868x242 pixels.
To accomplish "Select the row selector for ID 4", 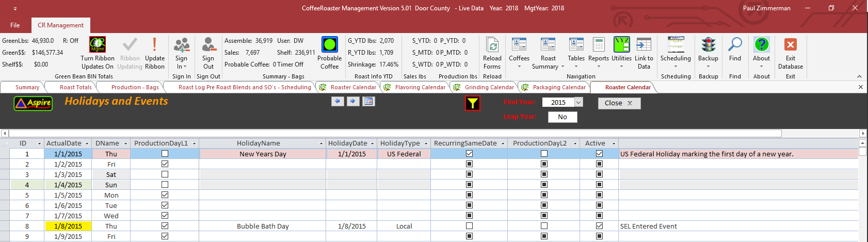I will (x=5, y=185).
